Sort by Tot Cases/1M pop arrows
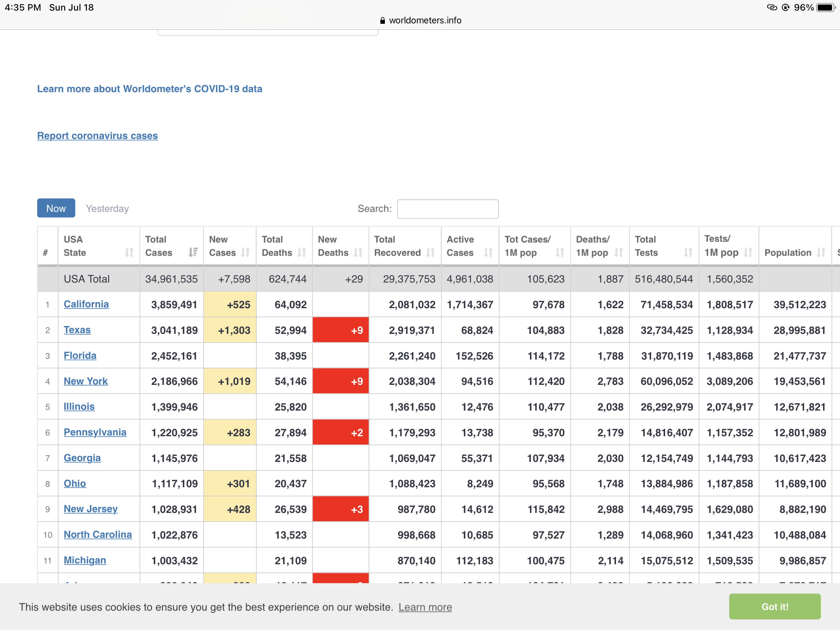The height and width of the screenshot is (630, 840). 560,253
